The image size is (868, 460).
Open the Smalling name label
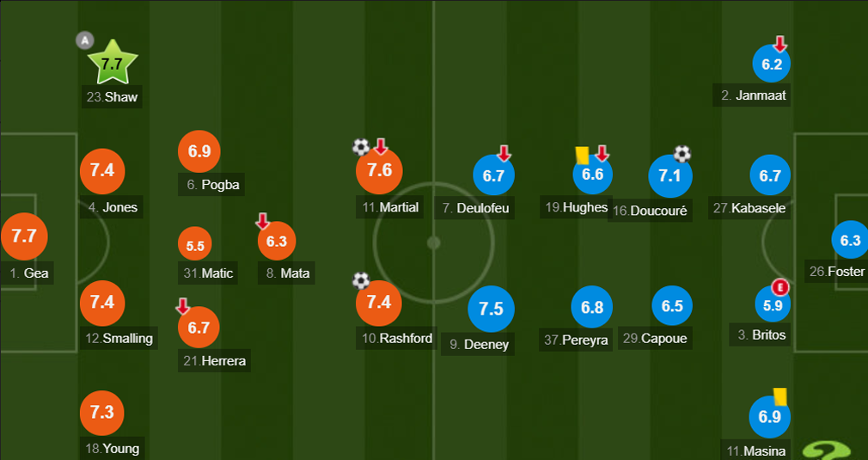119,338
